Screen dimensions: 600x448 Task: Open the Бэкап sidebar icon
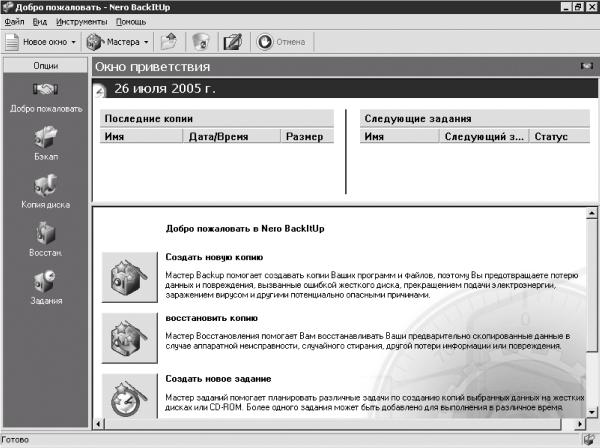(x=46, y=137)
